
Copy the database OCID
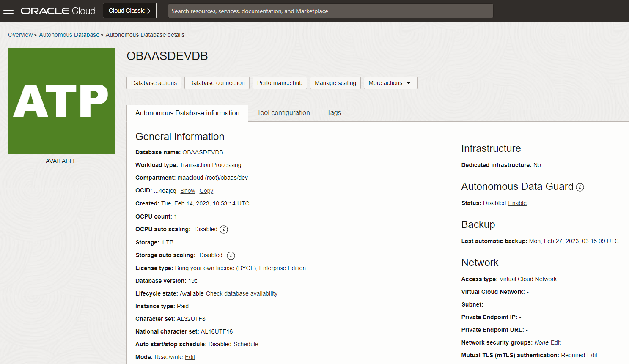(206, 191)
